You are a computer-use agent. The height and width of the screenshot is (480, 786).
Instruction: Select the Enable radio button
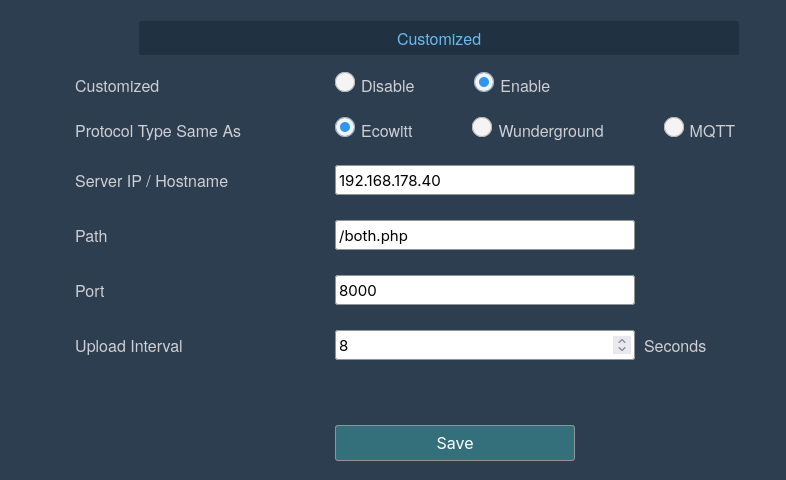pos(484,83)
